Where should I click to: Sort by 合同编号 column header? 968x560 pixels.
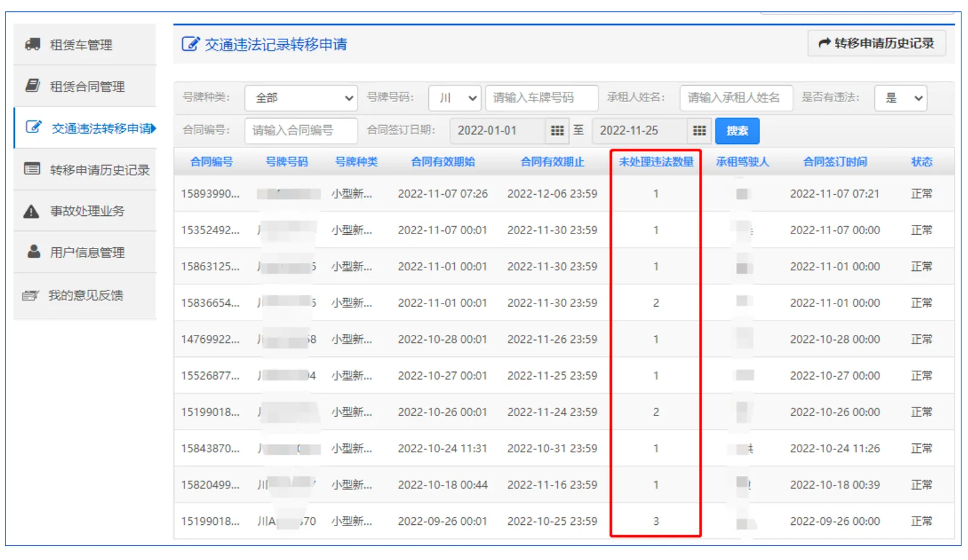[211, 162]
